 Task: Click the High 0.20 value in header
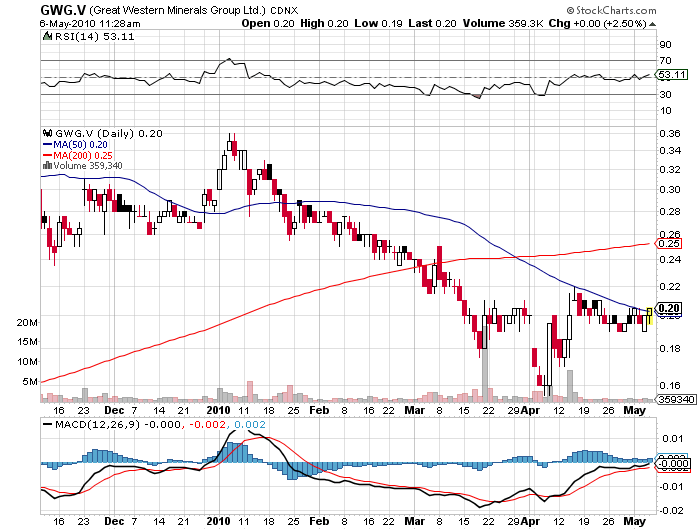pyautogui.click(x=324, y=24)
